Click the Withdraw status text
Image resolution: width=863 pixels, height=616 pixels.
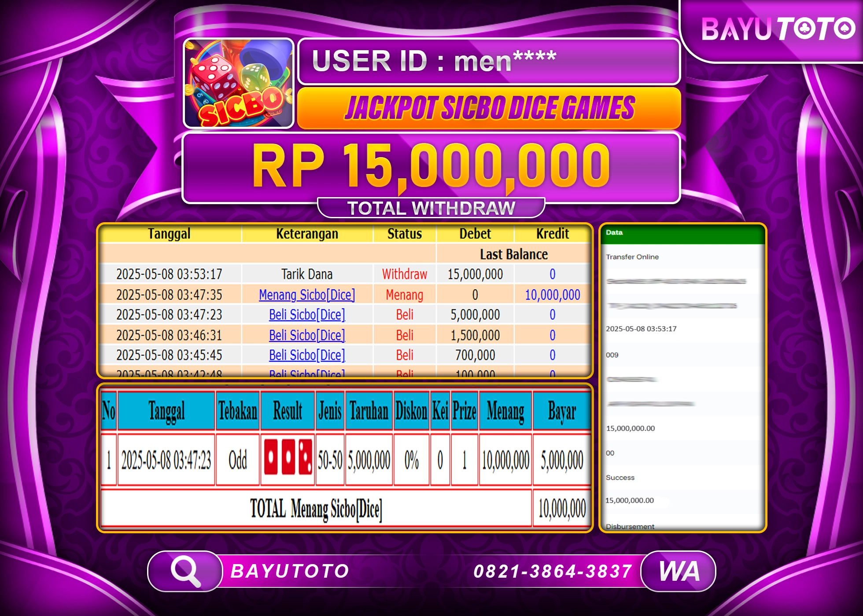[404, 274]
